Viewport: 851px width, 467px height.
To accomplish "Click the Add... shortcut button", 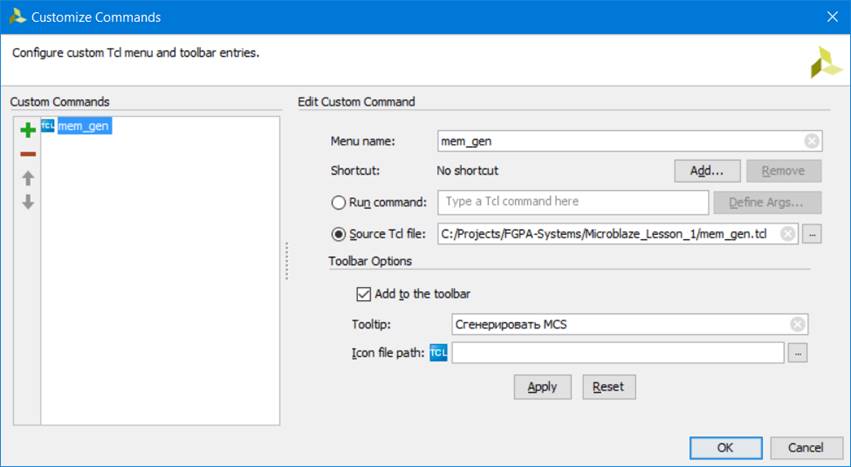I will click(x=706, y=171).
